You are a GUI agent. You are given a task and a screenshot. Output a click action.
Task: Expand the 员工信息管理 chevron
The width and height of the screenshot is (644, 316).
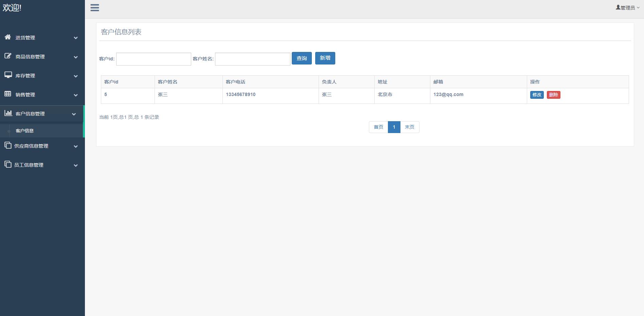click(x=76, y=165)
